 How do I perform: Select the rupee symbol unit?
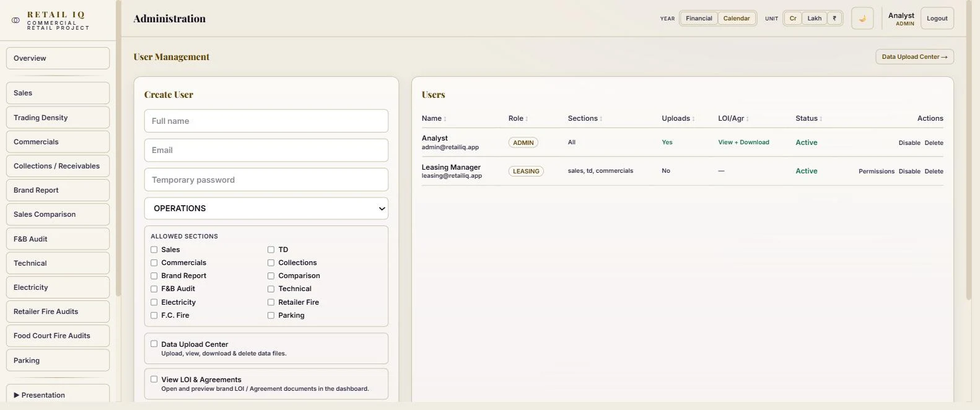834,19
